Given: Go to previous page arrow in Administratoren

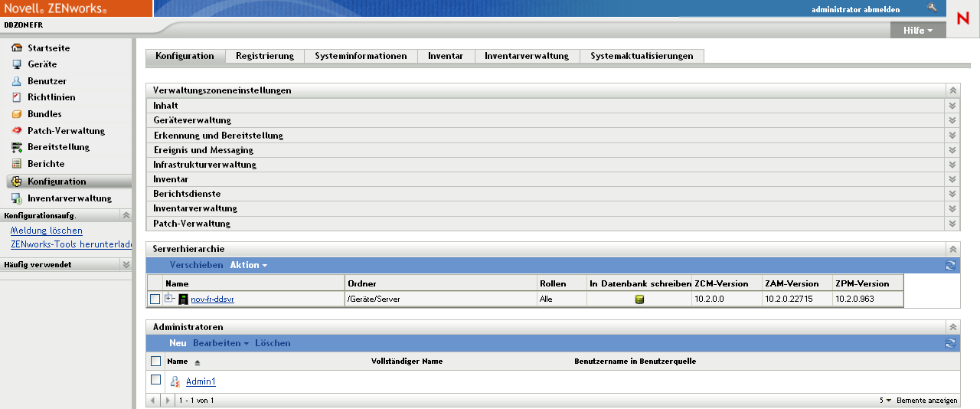Looking at the screenshot, I should 152,401.
